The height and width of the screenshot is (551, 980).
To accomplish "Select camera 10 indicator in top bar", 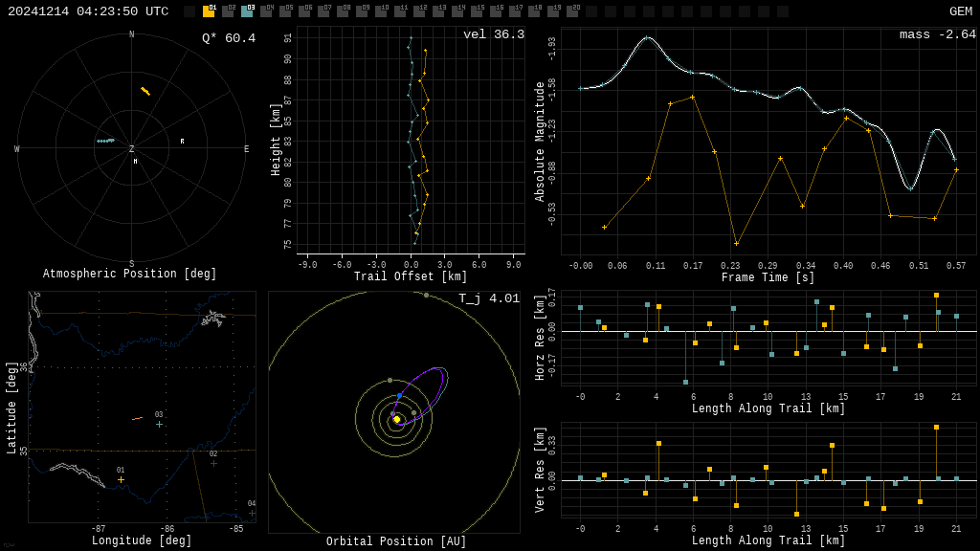I will click(x=381, y=11).
